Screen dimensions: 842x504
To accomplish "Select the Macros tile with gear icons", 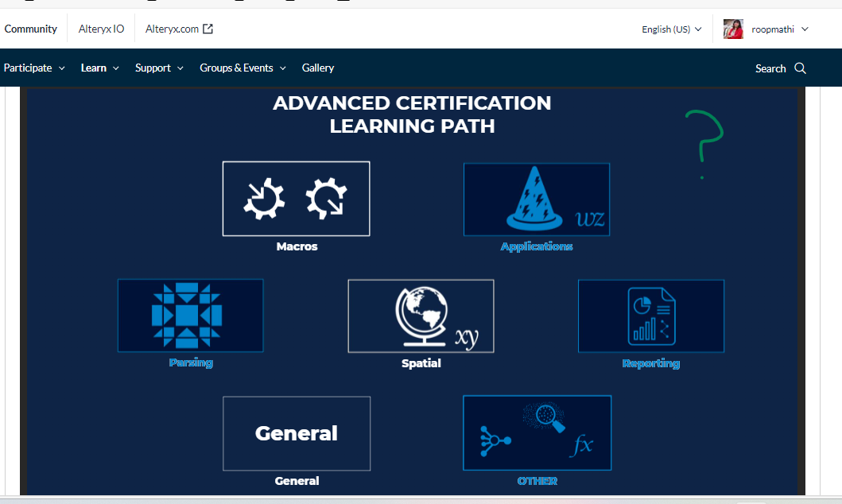I will coord(296,198).
